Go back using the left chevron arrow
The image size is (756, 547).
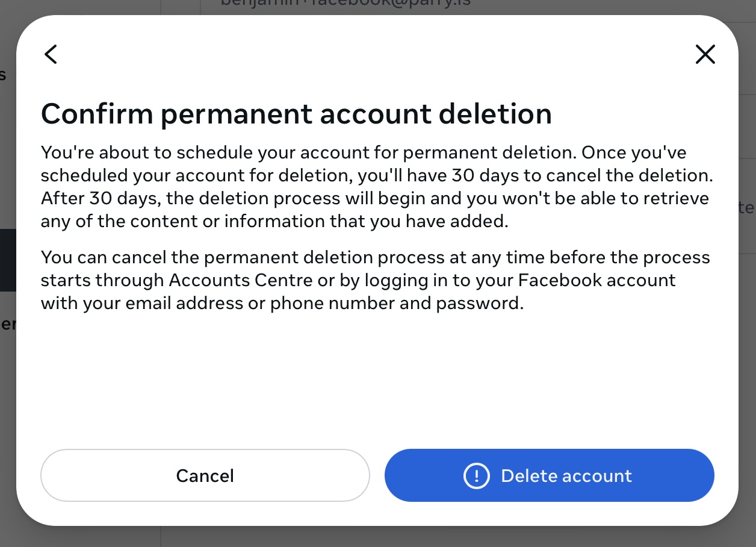[x=51, y=54]
